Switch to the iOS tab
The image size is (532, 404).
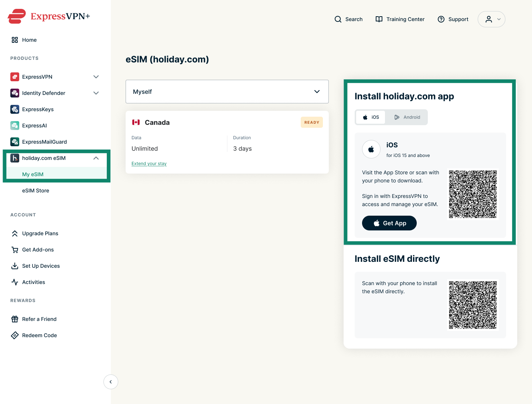tap(371, 117)
